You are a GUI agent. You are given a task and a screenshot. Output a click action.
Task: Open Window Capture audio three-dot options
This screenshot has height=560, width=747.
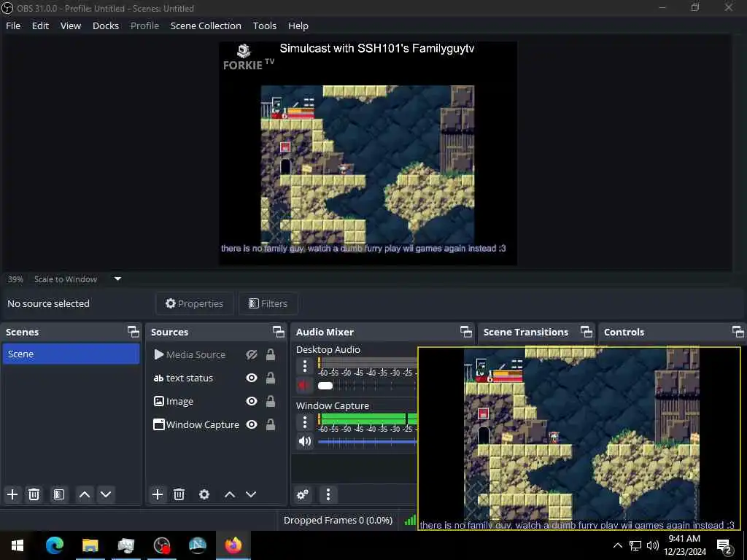click(305, 422)
